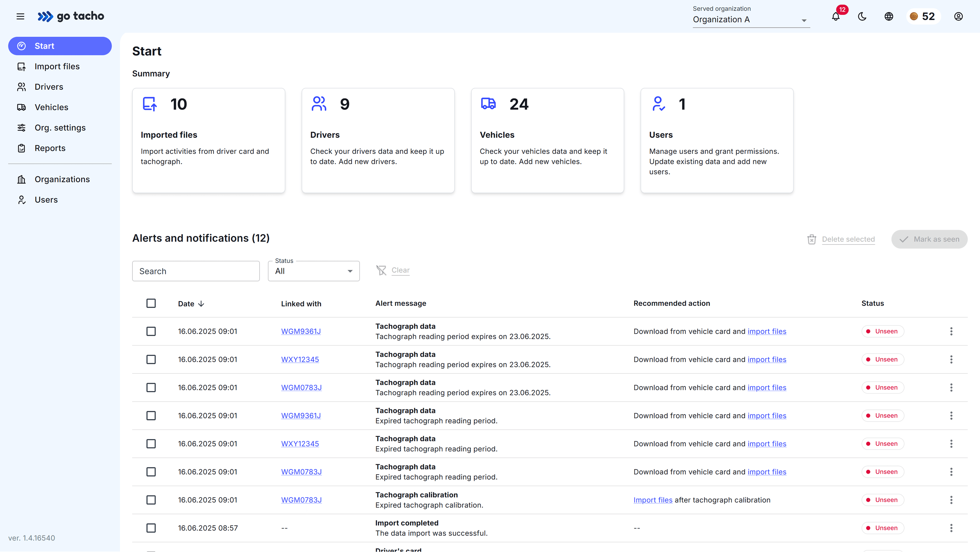Sort alerts by Date column arrow

point(201,304)
